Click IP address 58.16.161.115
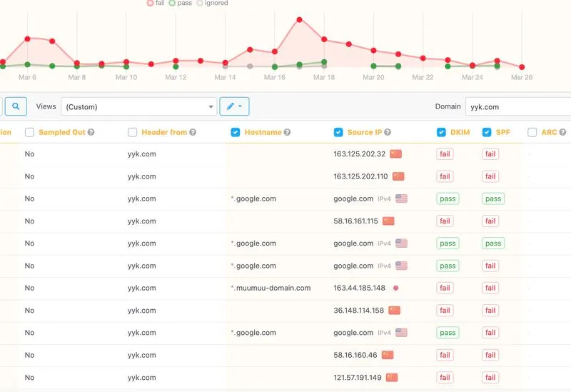This screenshot has width=571, height=392. tap(355, 221)
